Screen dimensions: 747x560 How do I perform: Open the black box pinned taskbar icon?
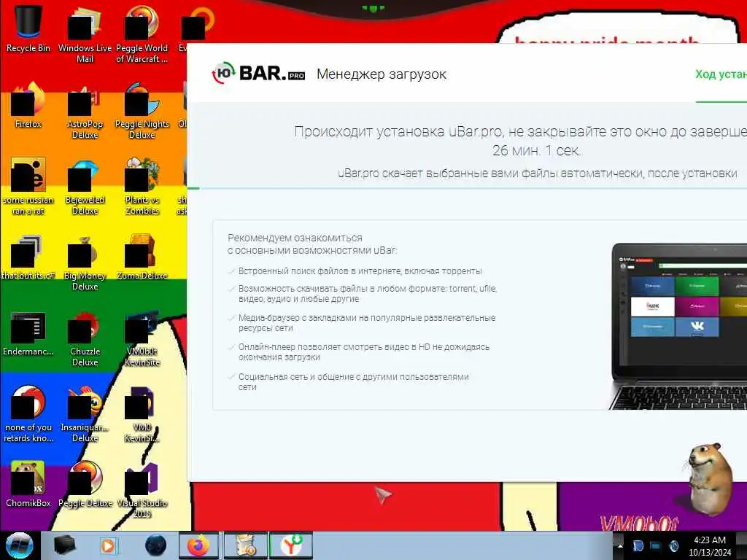64,545
